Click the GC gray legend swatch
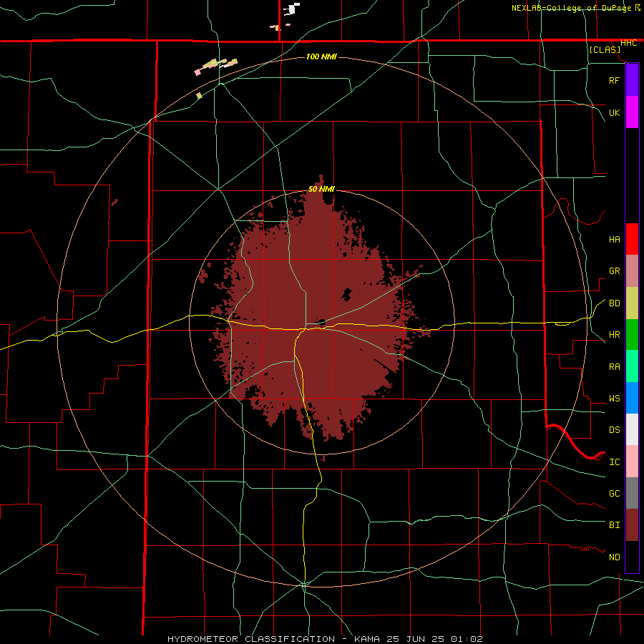The width and height of the screenshot is (644, 644). click(632, 493)
